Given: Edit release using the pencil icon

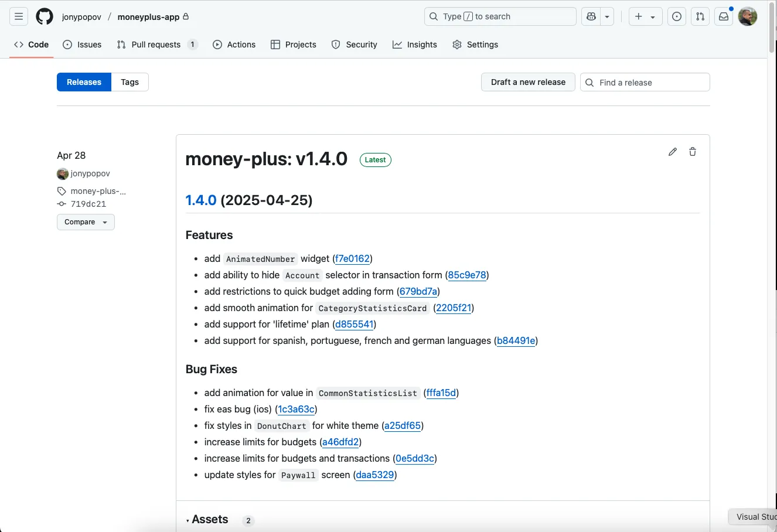Looking at the screenshot, I should coord(673,152).
